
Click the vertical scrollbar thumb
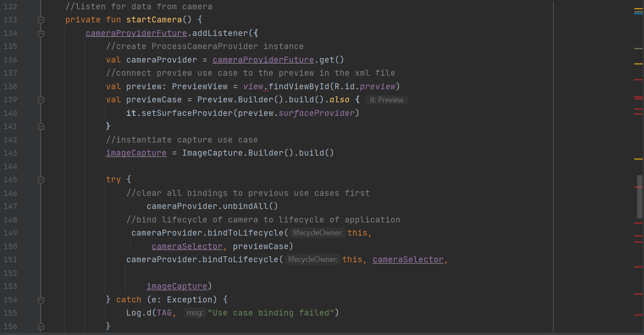(x=639, y=196)
